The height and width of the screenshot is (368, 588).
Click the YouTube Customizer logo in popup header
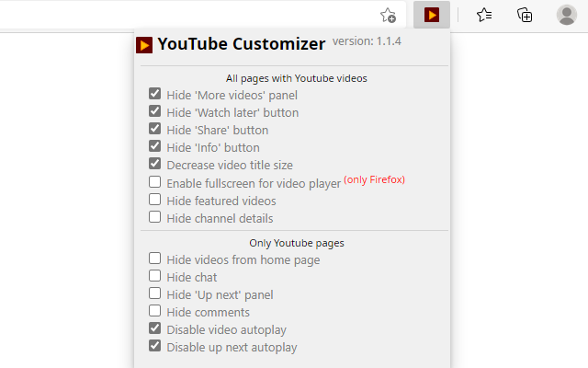(x=144, y=44)
